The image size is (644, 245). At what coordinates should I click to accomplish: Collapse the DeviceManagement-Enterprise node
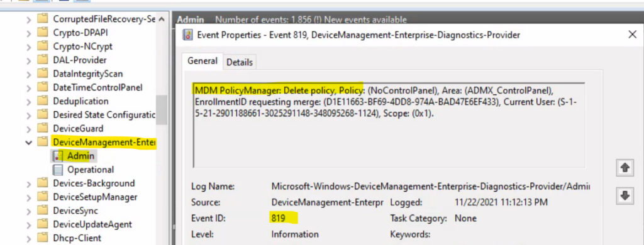point(28,143)
